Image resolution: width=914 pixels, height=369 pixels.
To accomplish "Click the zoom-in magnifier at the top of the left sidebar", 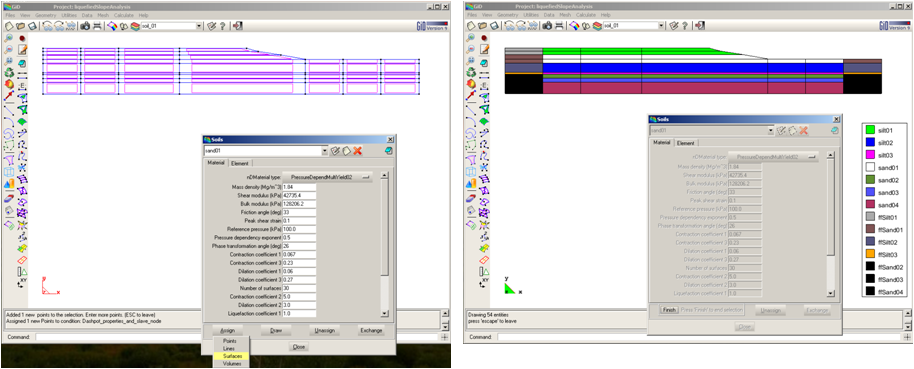I will click(10, 38).
